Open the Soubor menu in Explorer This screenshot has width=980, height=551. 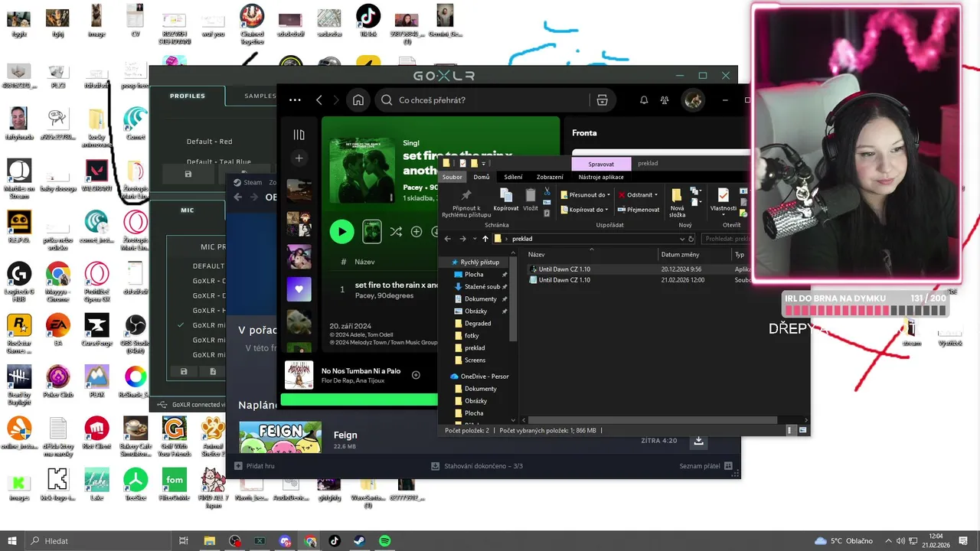pos(452,177)
